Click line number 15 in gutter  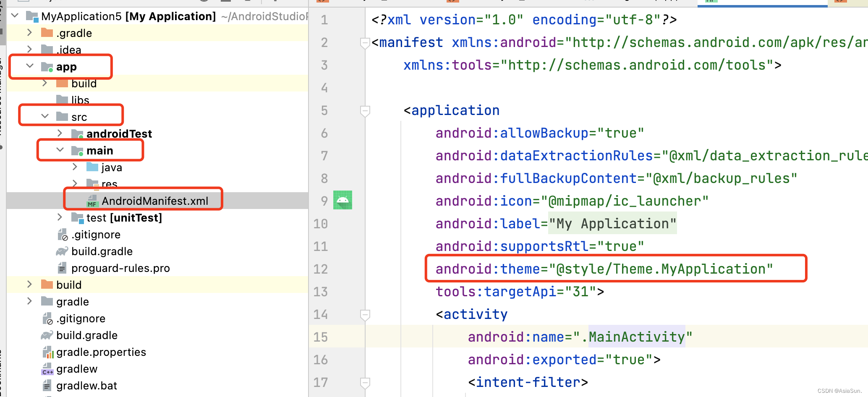[x=321, y=337]
